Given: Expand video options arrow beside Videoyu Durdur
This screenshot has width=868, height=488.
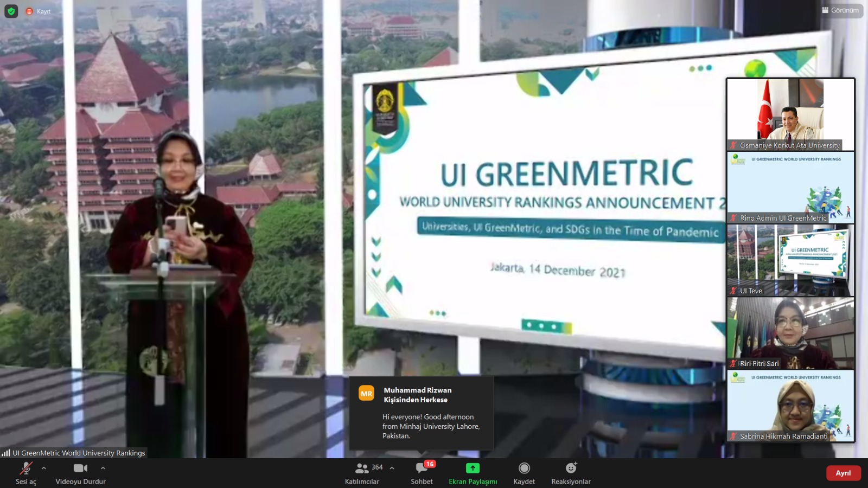Looking at the screenshot, I should tap(103, 468).
